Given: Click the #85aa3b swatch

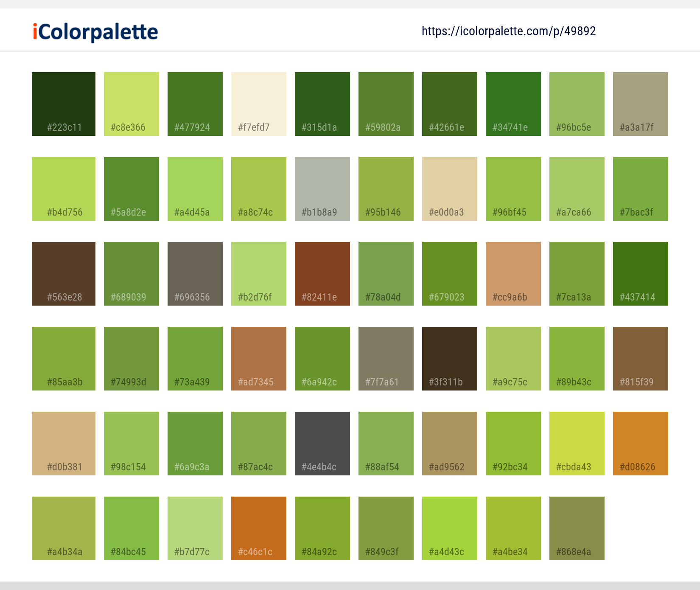Looking at the screenshot, I should pyautogui.click(x=64, y=359).
